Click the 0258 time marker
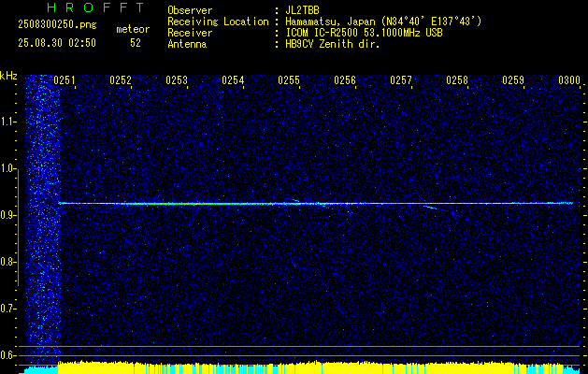588x374 pixels. coord(457,80)
